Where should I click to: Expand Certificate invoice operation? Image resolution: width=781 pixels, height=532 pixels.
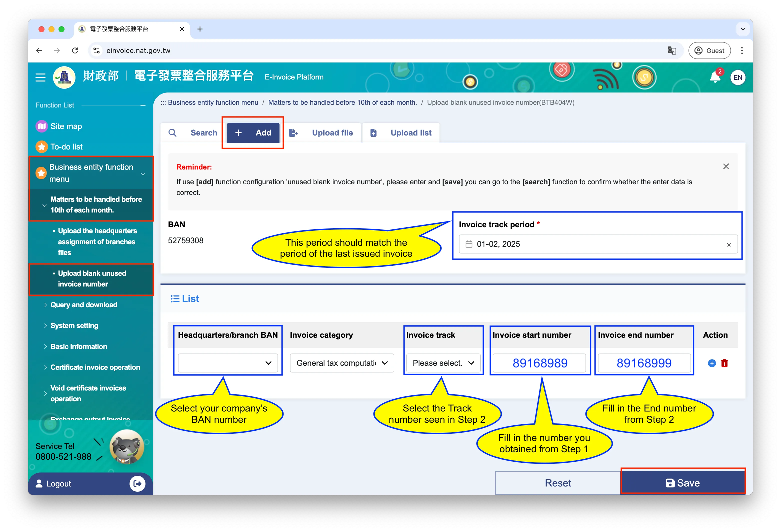coord(95,367)
